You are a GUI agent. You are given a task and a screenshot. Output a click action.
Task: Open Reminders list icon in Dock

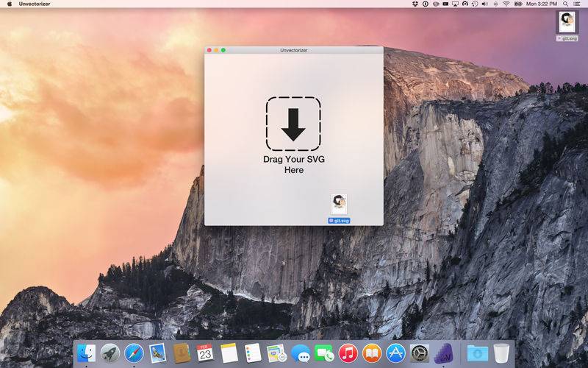(x=253, y=353)
